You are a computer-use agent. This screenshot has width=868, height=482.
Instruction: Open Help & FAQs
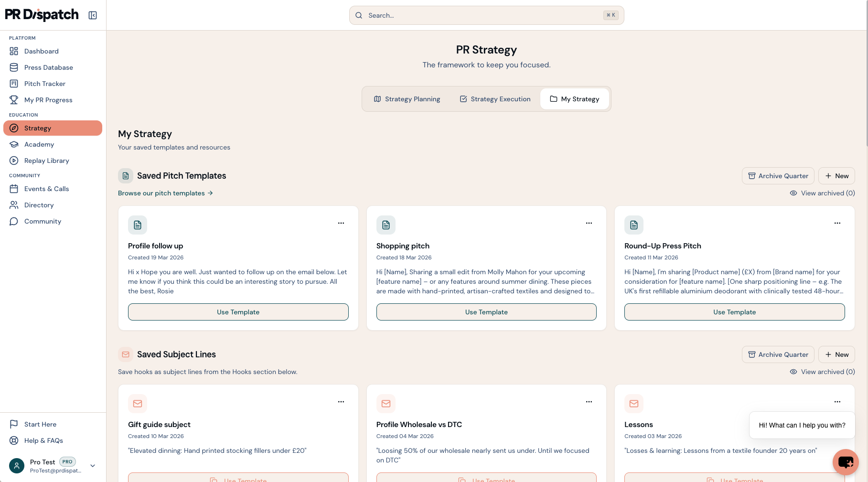click(x=53, y=440)
